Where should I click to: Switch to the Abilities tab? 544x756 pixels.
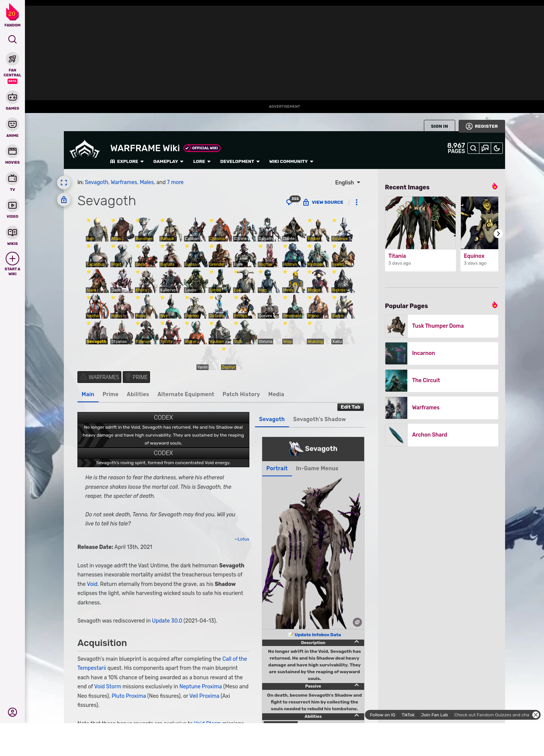pos(138,394)
